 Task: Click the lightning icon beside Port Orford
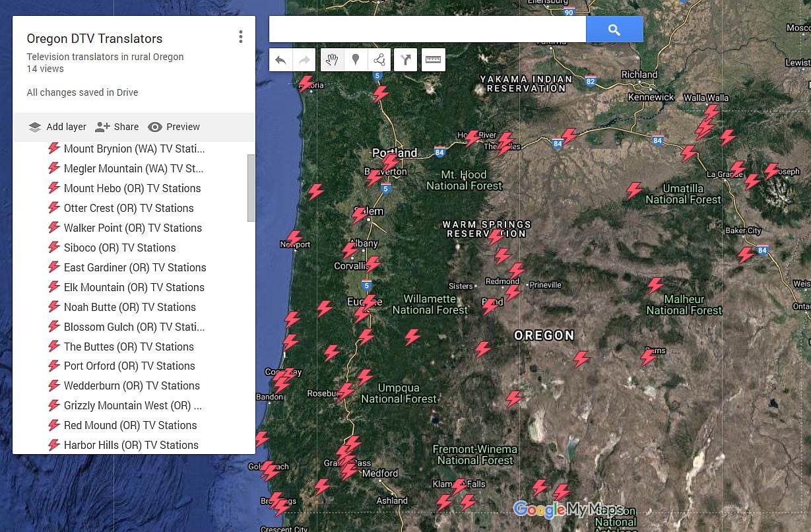54,366
